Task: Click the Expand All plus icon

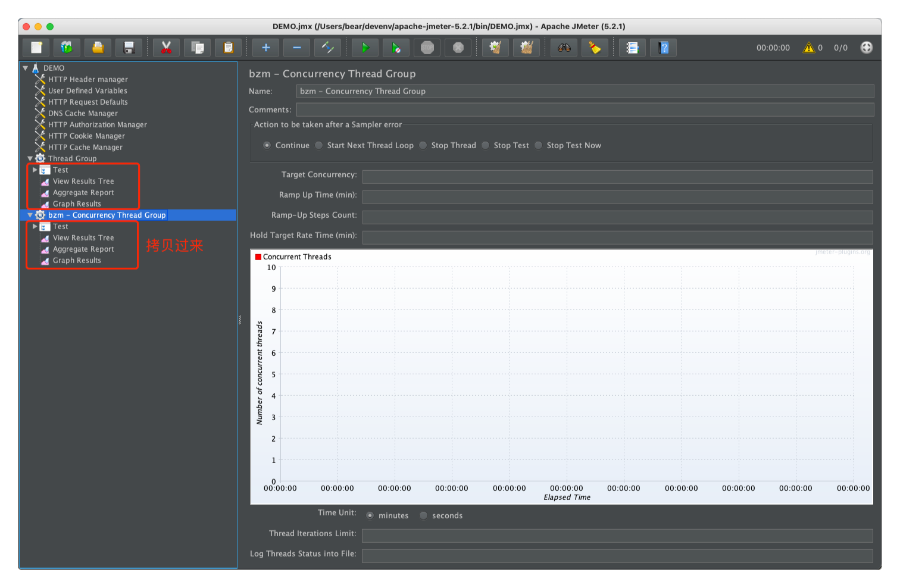Action: [265, 48]
